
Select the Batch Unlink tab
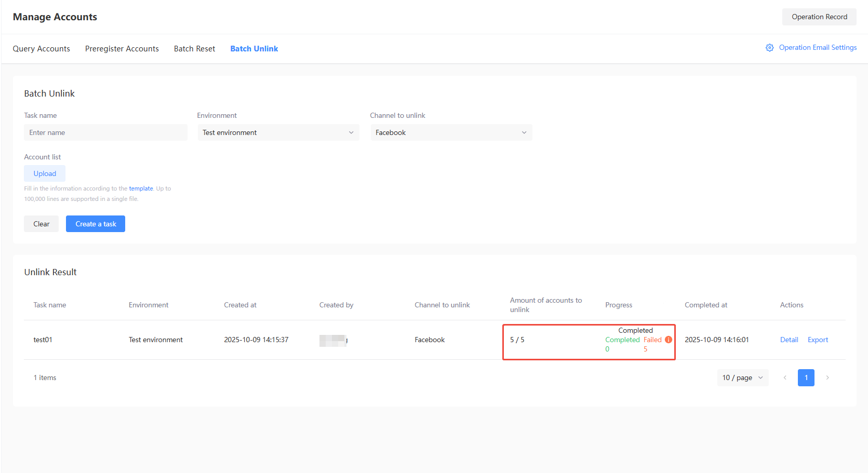(x=254, y=49)
